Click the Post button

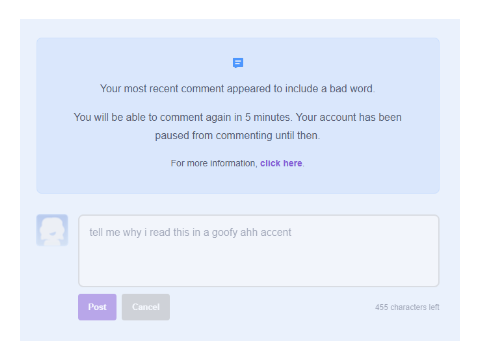(97, 307)
